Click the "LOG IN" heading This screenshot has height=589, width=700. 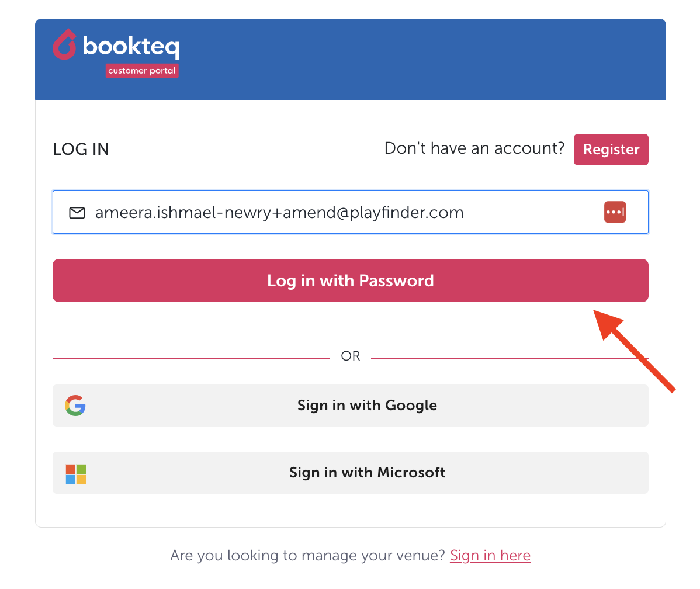81,150
